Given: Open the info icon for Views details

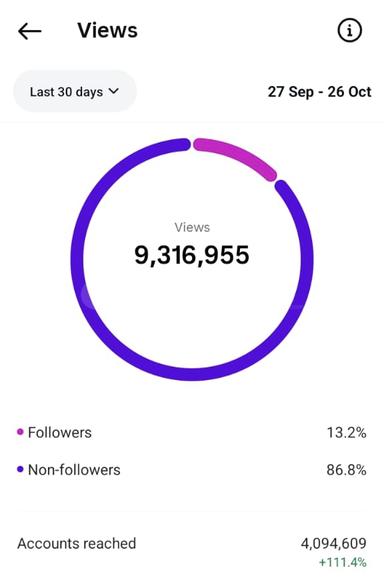Looking at the screenshot, I should (349, 30).
